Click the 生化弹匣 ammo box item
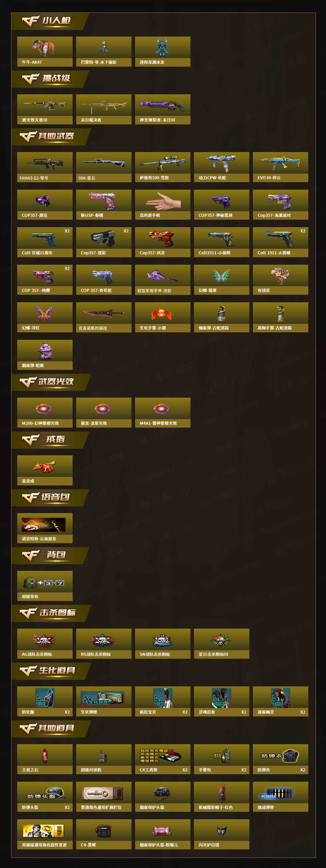Screen dimensions: 326x868 pyautogui.click(x=104, y=701)
